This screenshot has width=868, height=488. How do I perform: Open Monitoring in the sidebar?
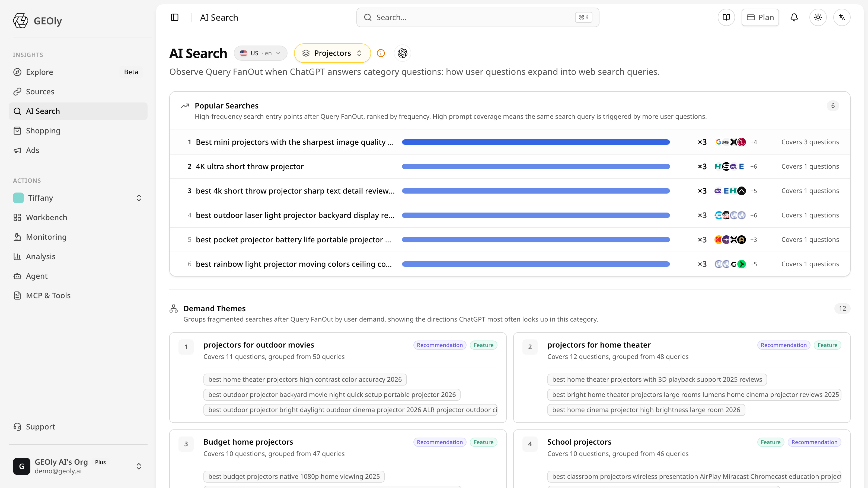click(x=78, y=237)
